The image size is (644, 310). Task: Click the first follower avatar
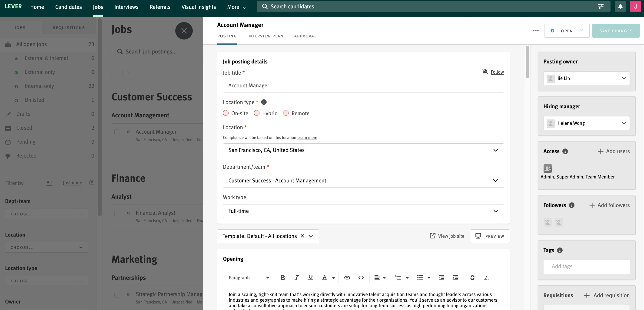[548, 222]
